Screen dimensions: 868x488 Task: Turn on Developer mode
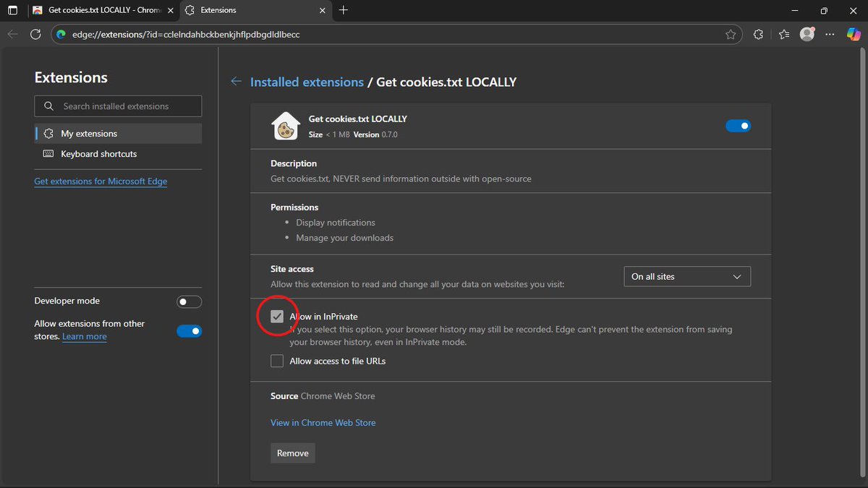190,301
